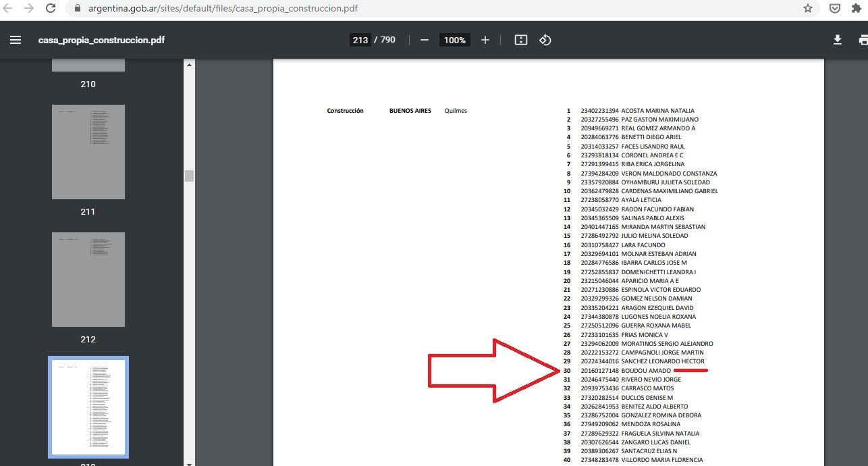Reload the browser page

[51, 9]
